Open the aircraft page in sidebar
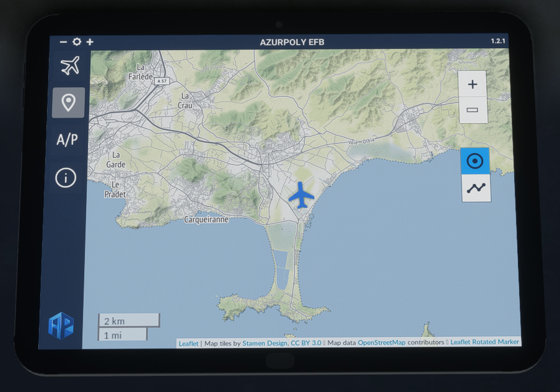This screenshot has height=392, width=560. [70, 66]
